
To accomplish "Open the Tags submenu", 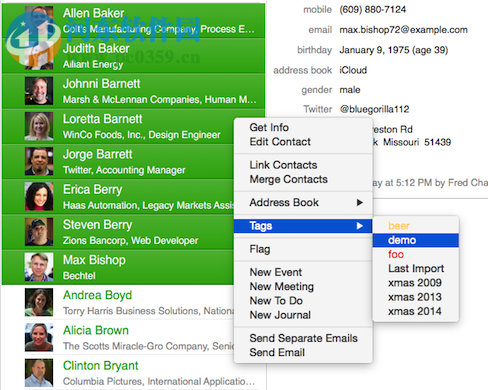I will [303, 226].
